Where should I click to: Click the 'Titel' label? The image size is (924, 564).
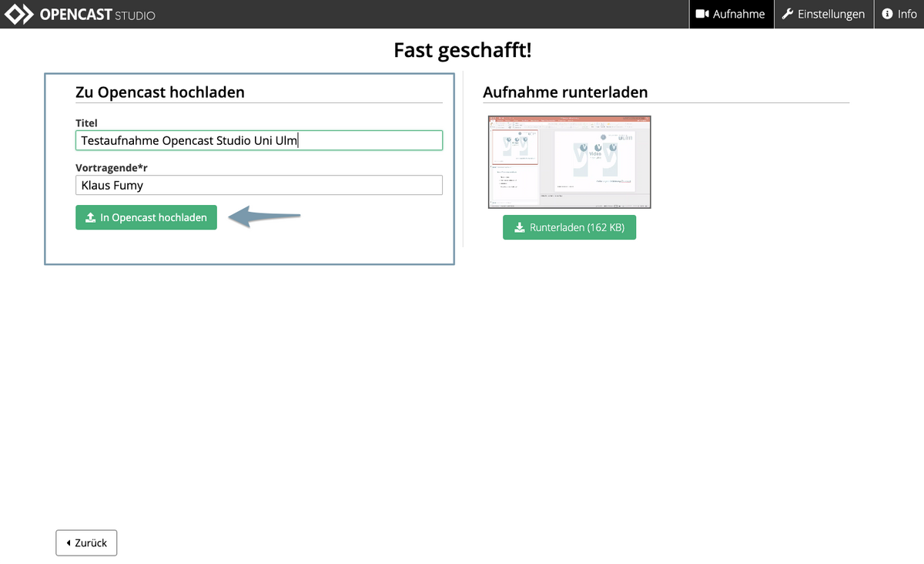coord(86,123)
